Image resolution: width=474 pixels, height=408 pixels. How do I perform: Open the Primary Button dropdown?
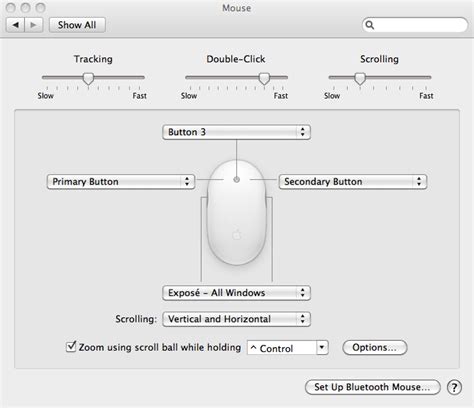pyautogui.click(x=121, y=182)
